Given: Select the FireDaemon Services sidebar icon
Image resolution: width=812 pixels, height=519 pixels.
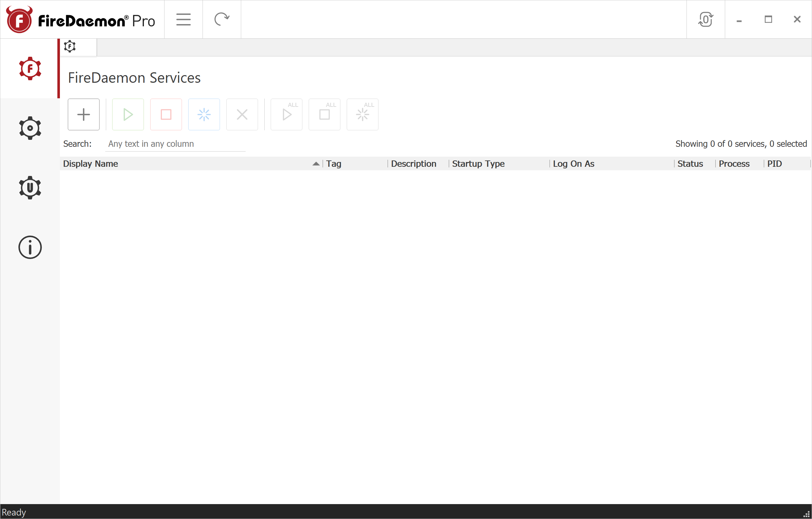Looking at the screenshot, I should (30, 68).
